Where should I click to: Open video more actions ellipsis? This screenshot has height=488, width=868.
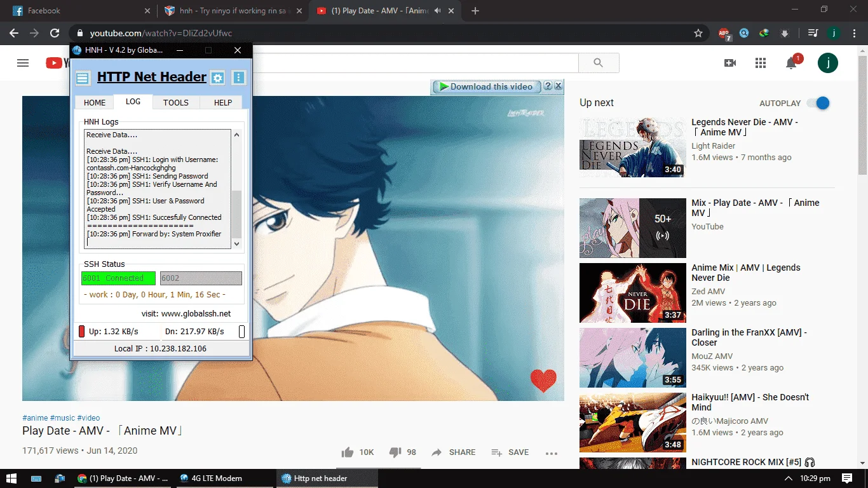pyautogui.click(x=551, y=453)
